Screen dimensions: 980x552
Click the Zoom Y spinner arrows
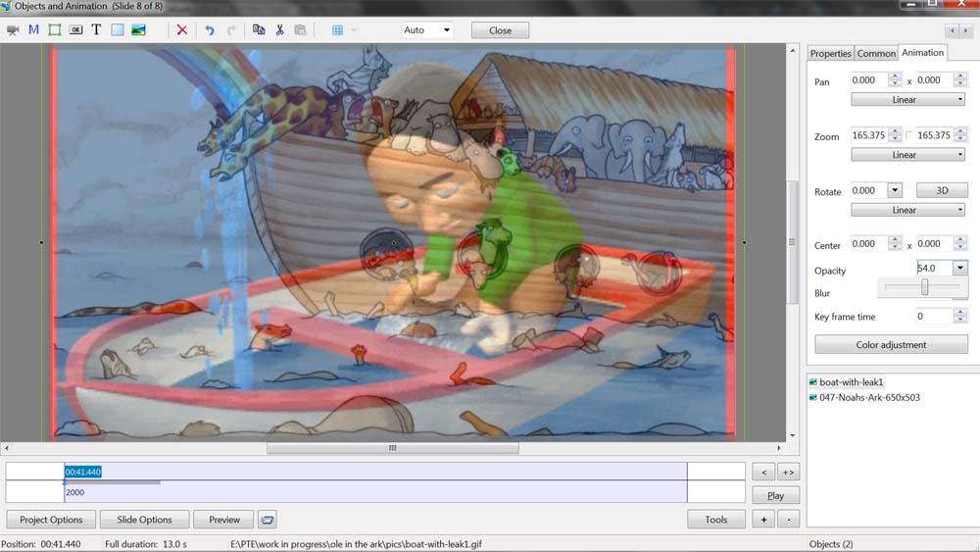coord(960,135)
